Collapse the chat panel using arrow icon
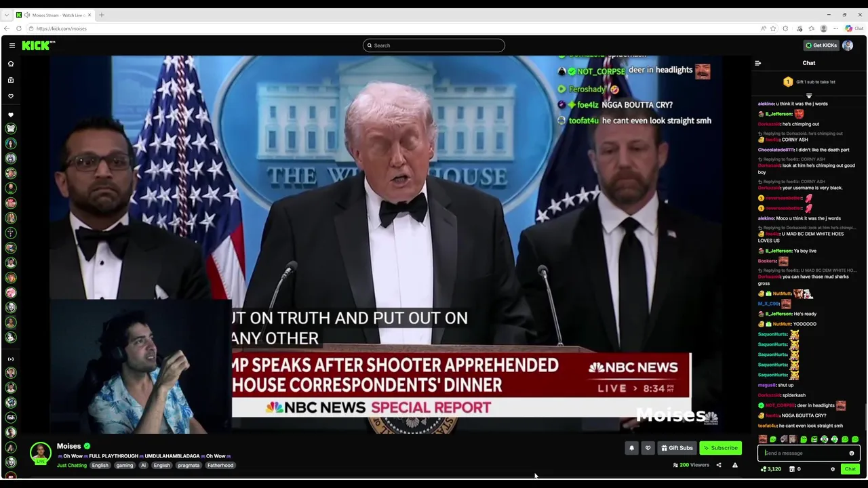This screenshot has width=868, height=488. coord(757,63)
